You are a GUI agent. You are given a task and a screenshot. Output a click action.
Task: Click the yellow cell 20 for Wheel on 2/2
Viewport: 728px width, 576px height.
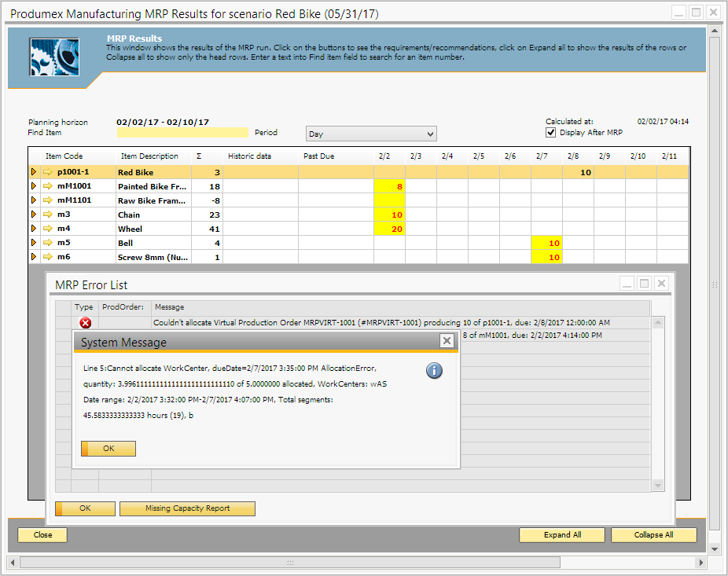coord(389,229)
